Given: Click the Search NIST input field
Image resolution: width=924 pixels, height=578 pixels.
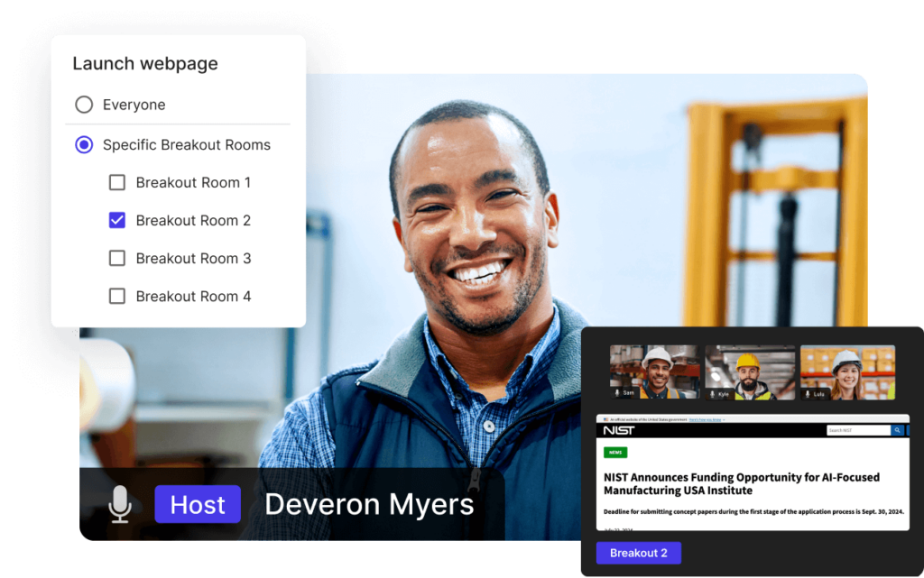Looking at the screenshot, I should coord(857,430).
